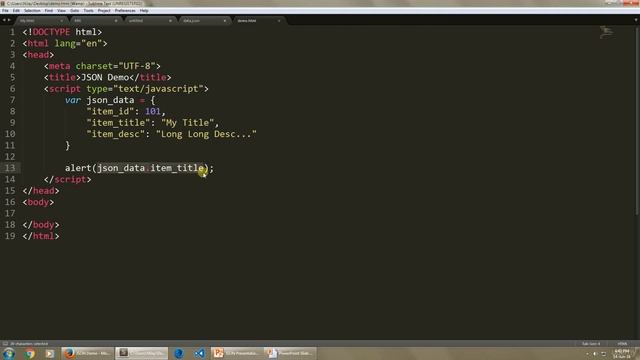The width and height of the screenshot is (640, 360).
Task: Click the "item_id" key on line 8
Action: [x=110, y=111]
